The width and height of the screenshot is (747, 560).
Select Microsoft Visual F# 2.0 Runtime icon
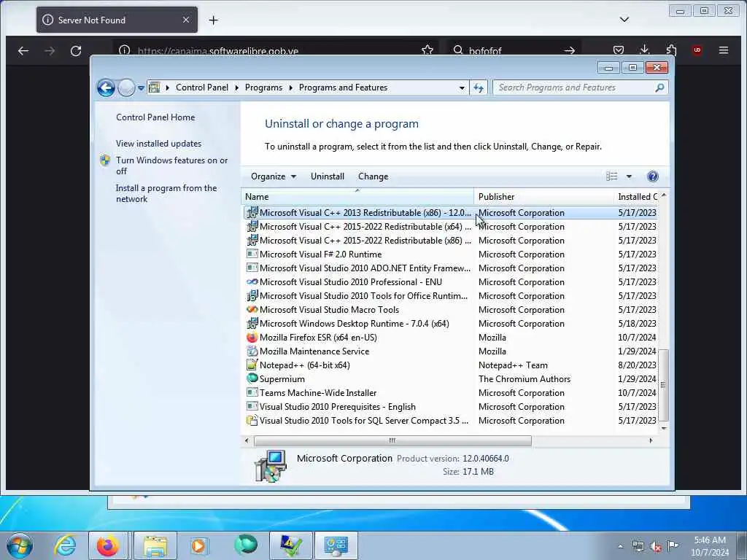252,254
